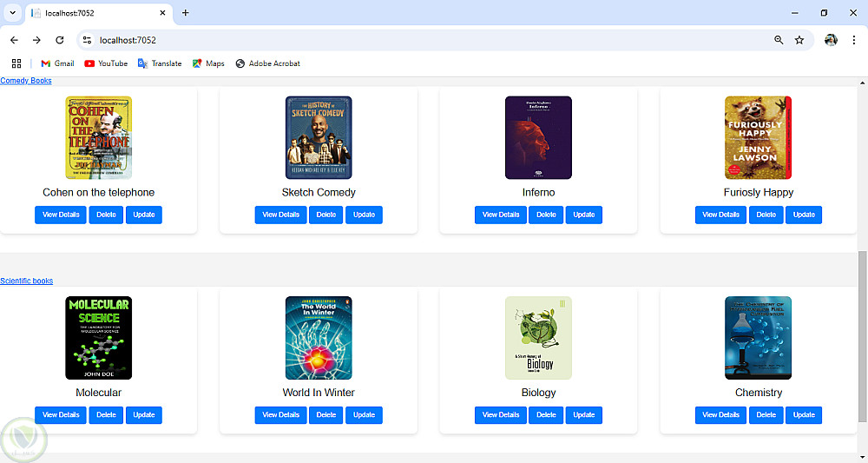Screen dimensions: 868x463
Task: Close the localhost:7052 tab
Action: click(x=163, y=13)
